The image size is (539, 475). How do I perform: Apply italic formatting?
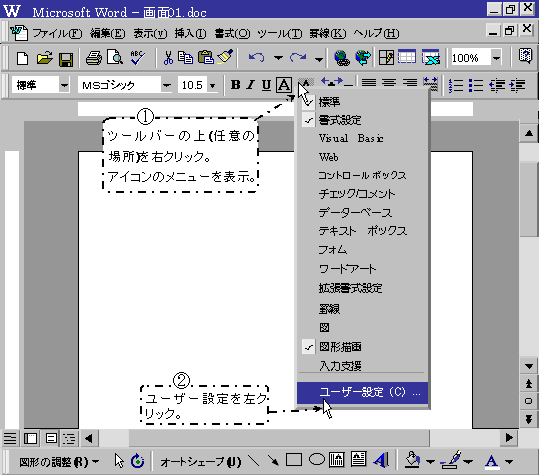point(251,85)
